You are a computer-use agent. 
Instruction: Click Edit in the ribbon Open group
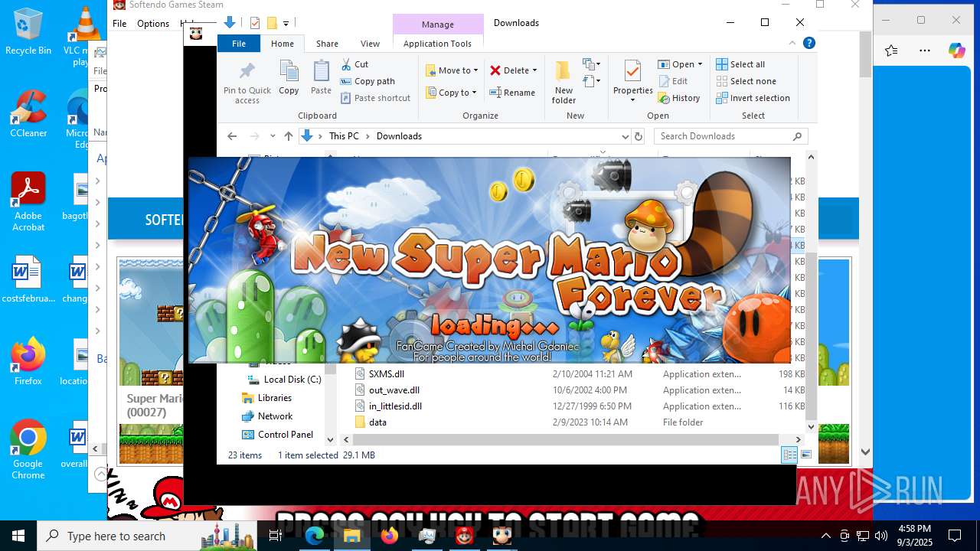pos(673,81)
